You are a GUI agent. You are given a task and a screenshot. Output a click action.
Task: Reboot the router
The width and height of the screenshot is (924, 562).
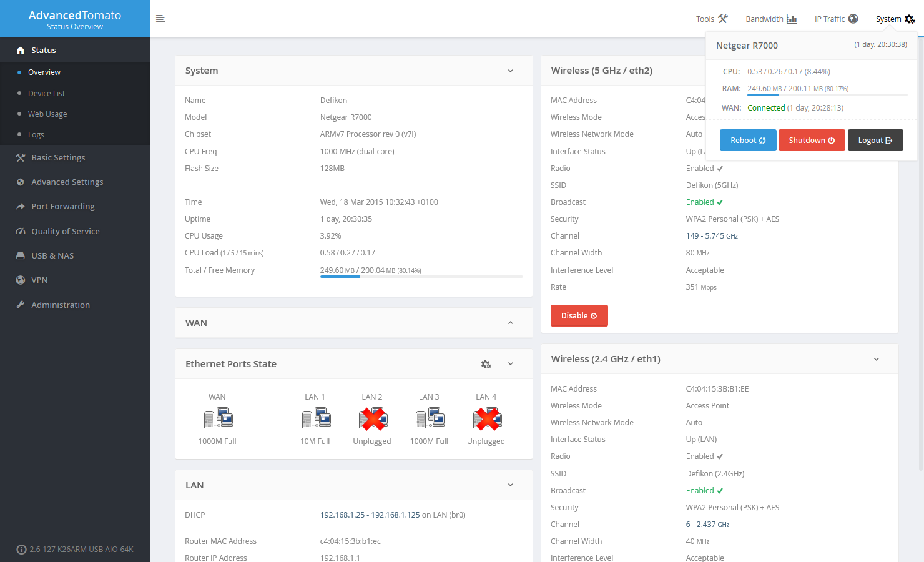pyautogui.click(x=748, y=140)
